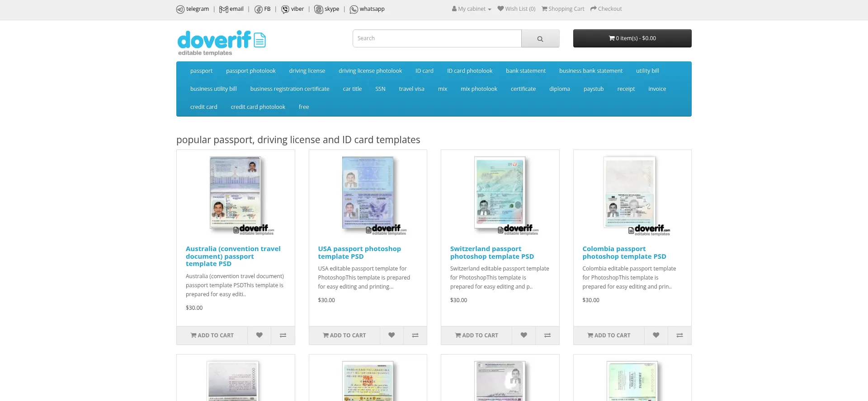Screen dimensions: 868x401
Task: Open the utility bill menu category
Action: point(647,71)
